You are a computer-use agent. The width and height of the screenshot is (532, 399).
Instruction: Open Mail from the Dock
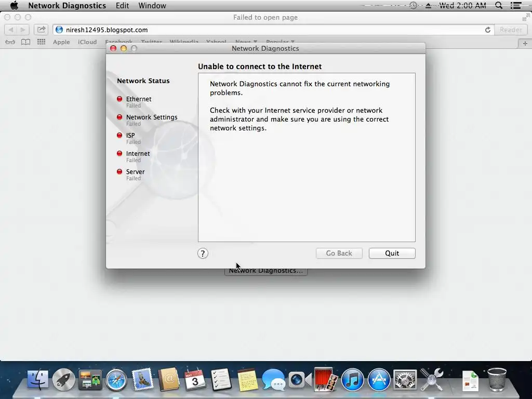pos(142,379)
